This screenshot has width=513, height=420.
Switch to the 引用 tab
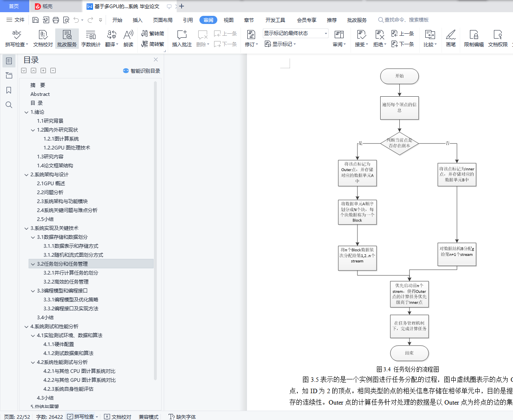coord(188,20)
